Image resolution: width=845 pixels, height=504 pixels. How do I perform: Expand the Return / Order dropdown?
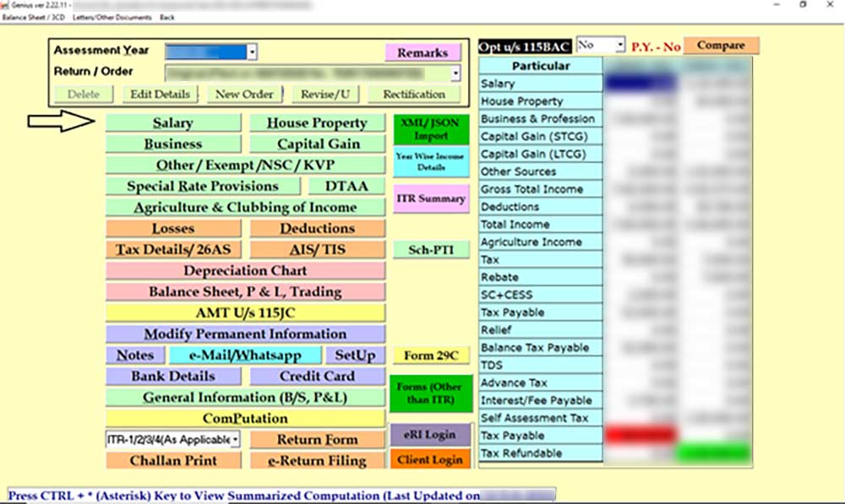455,73
